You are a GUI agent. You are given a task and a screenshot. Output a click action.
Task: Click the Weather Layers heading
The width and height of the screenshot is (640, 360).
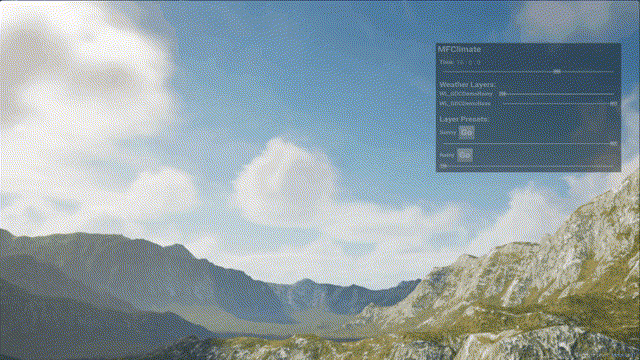(467, 84)
